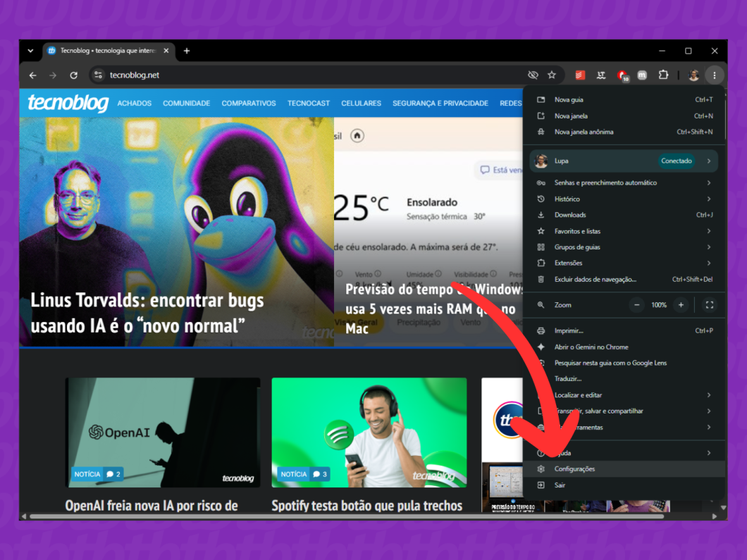Image resolution: width=747 pixels, height=560 pixels.
Task: Bookmark this page with the star icon
Action: coord(552,75)
